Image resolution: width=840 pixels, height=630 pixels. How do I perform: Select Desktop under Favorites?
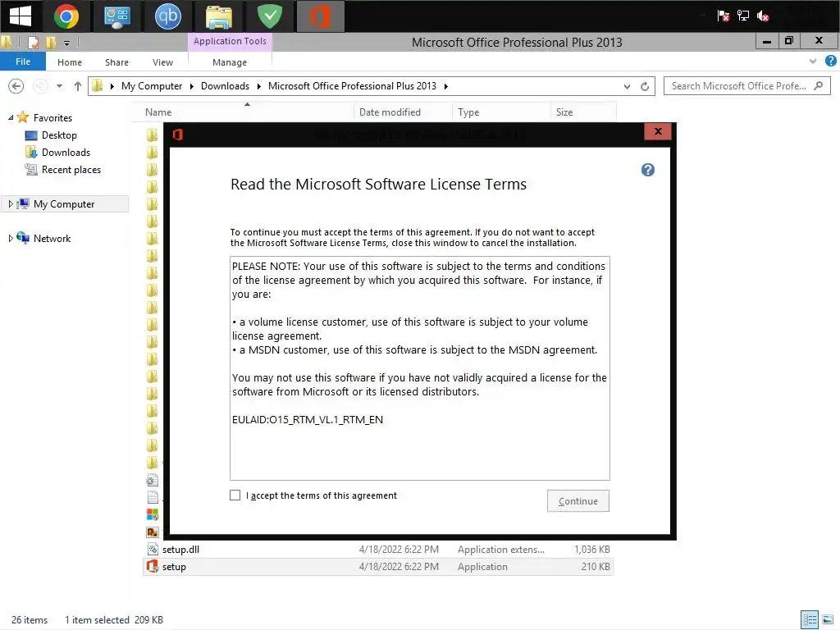point(59,135)
